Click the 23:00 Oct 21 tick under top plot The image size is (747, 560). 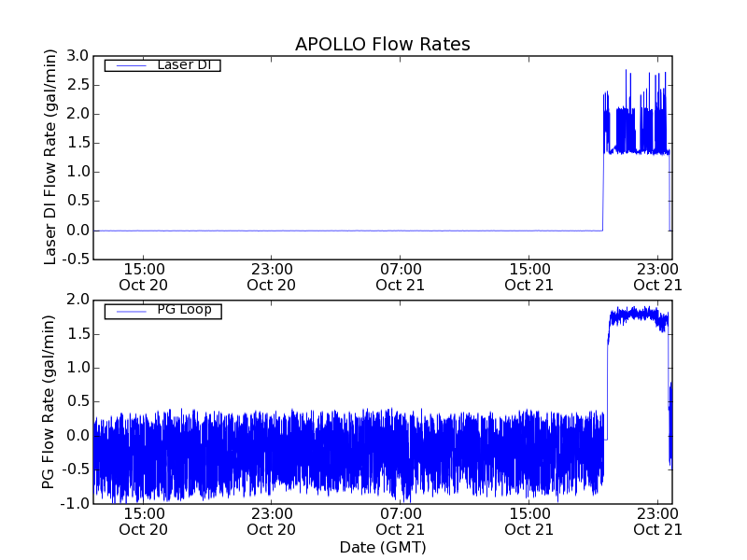coord(657,276)
